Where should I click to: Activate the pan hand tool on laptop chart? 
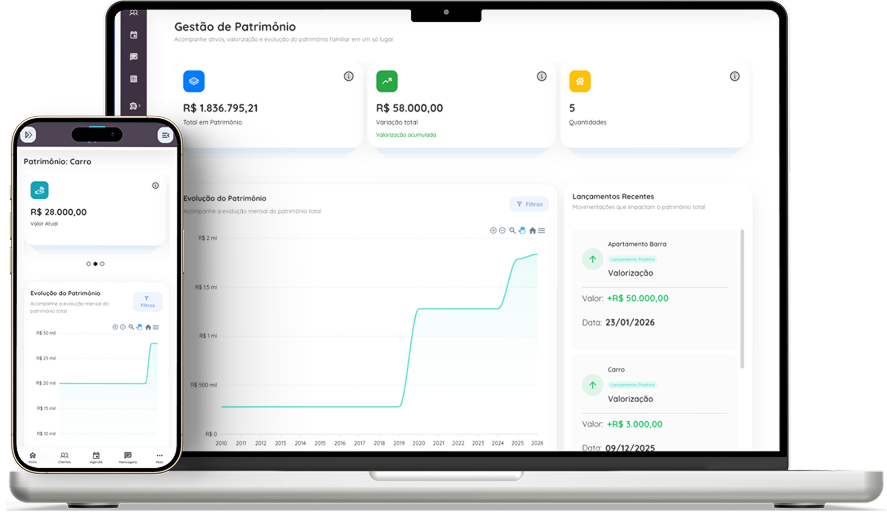[522, 230]
